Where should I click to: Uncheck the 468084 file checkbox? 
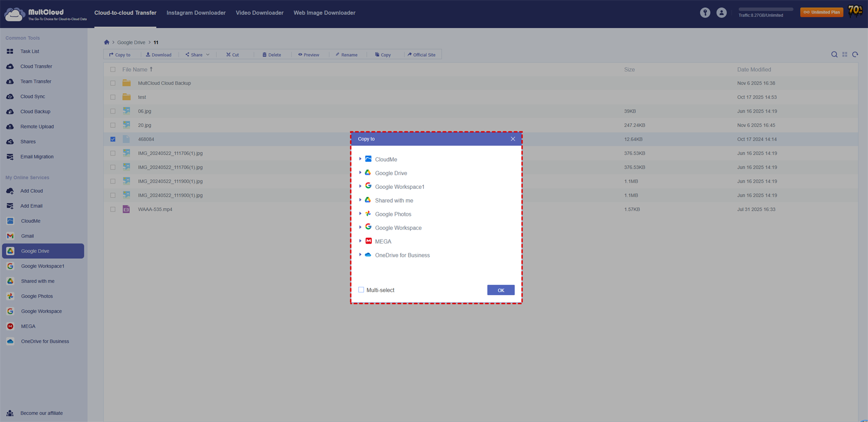point(113,140)
